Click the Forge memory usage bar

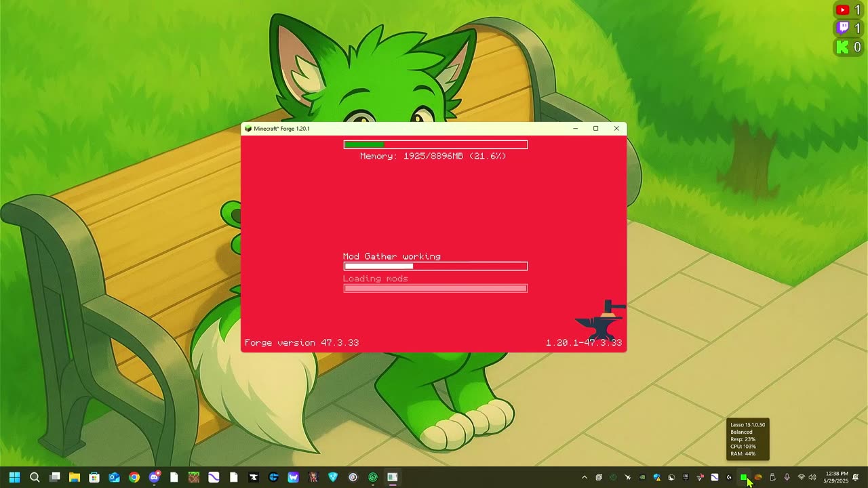pos(435,144)
